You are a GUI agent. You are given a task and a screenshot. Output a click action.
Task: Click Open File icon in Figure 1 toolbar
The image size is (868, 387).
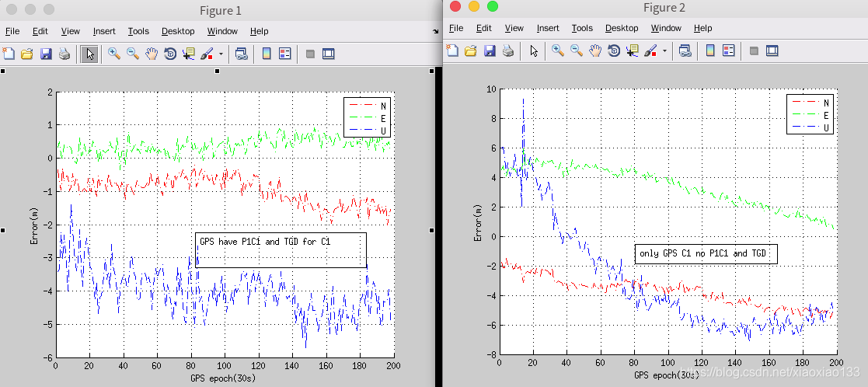coord(26,53)
